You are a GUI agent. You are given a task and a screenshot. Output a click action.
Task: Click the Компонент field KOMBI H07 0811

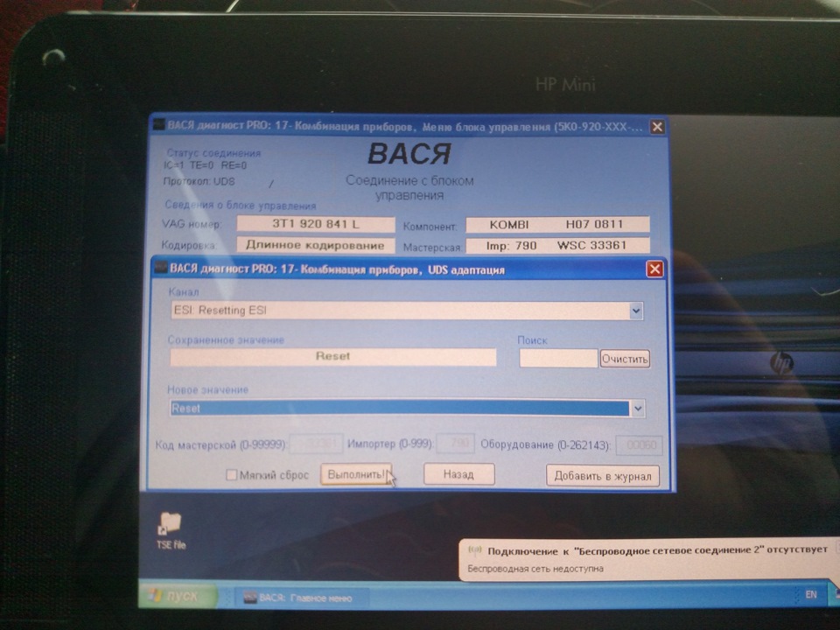click(x=557, y=225)
